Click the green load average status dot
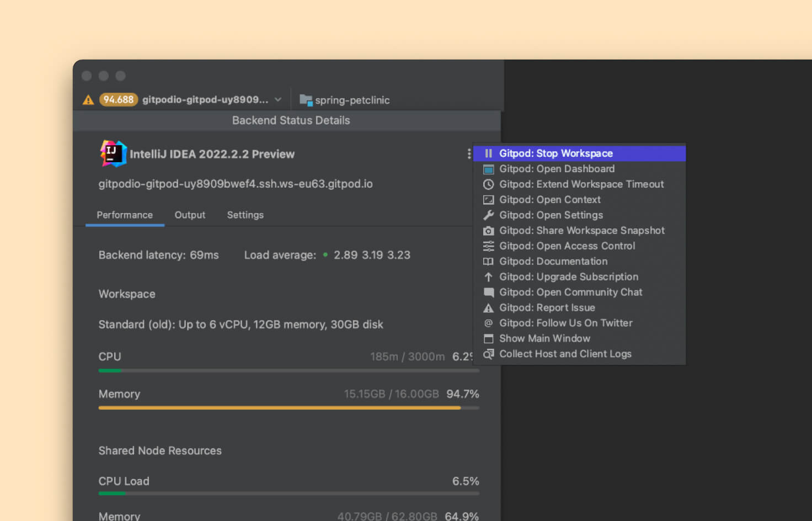Viewport: 812px width, 521px height. [x=325, y=254]
